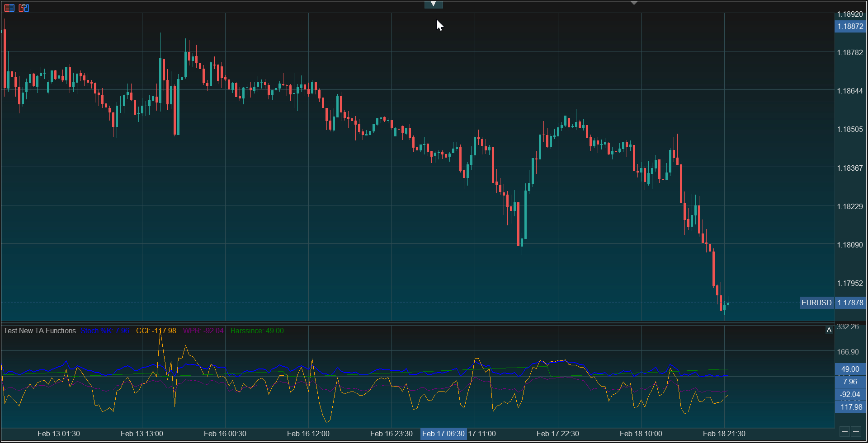Click the 1.18782 price axis label
868x443 pixels.
850,52
